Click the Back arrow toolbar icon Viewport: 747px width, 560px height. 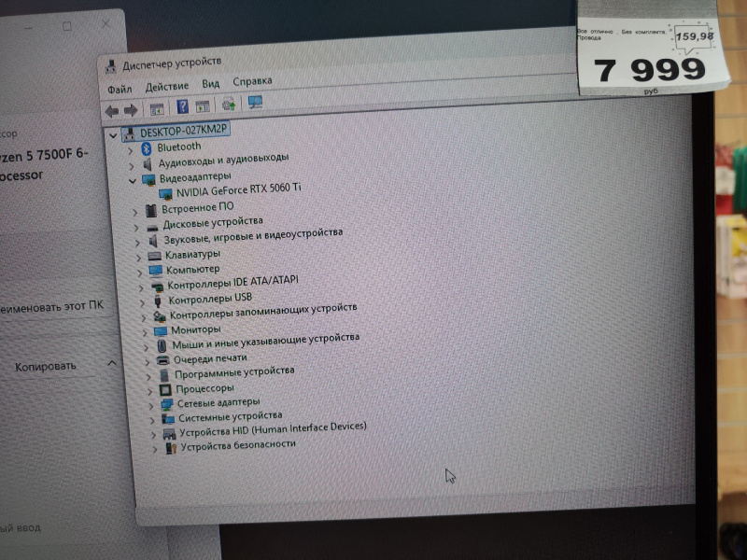tap(112, 111)
